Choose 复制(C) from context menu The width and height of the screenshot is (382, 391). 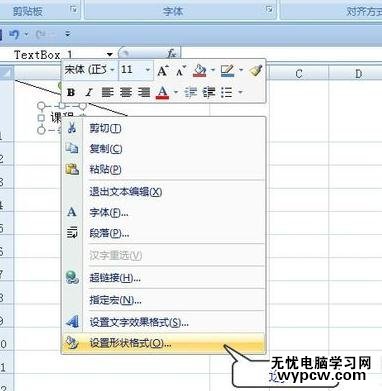[x=163, y=148]
